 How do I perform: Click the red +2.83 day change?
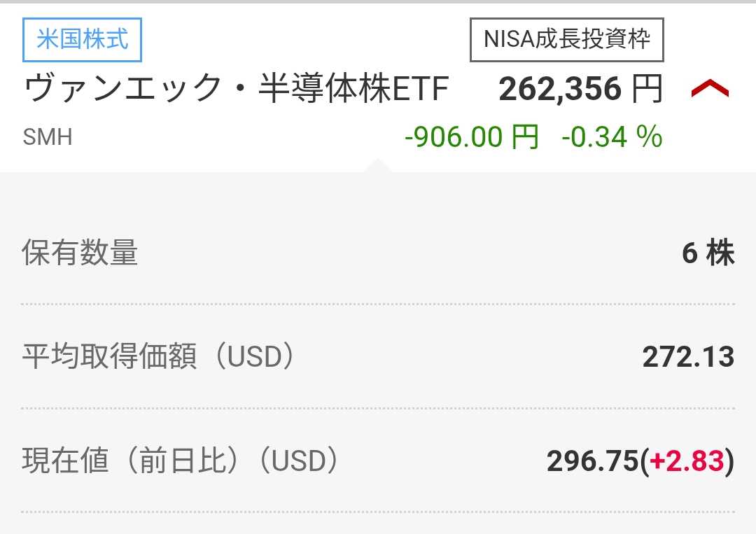click(x=687, y=461)
